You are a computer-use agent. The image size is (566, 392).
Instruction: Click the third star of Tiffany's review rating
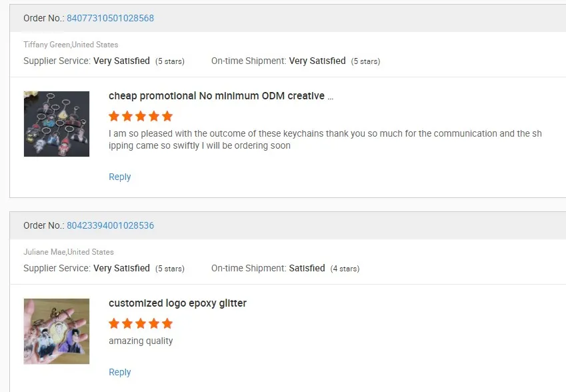[x=141, y=116]
